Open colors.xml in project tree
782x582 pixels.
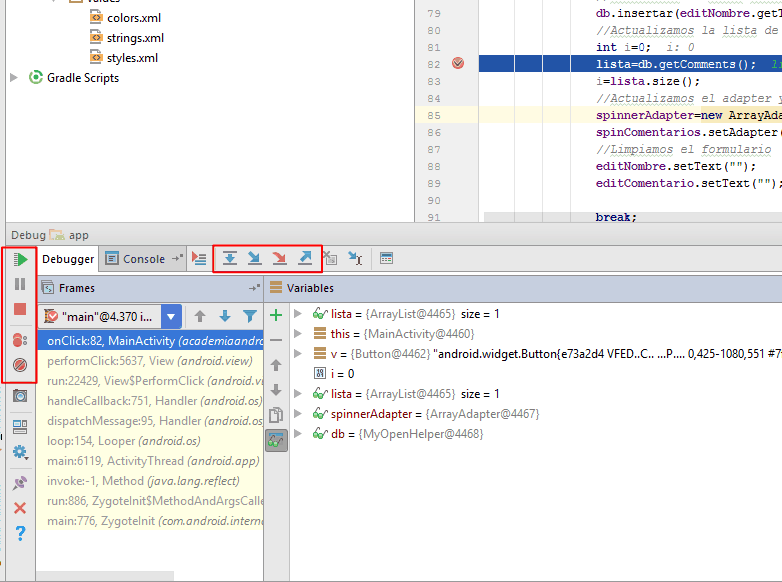tap(134, 18)
